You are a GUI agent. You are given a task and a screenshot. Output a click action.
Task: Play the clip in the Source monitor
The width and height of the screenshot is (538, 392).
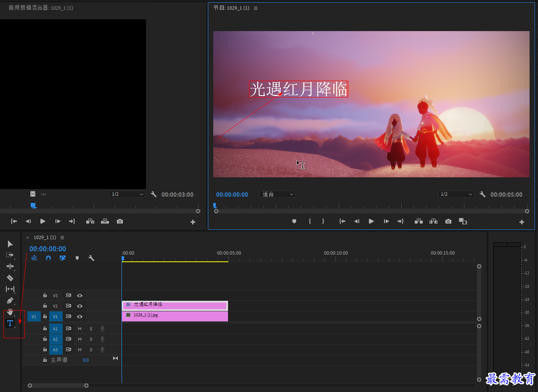(42, 221)
